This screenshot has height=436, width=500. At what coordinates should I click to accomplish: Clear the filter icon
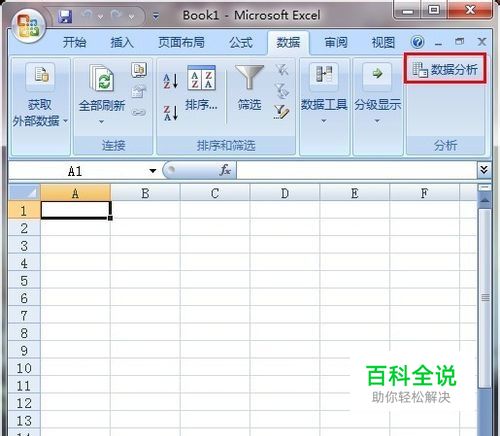click(281, 70)
